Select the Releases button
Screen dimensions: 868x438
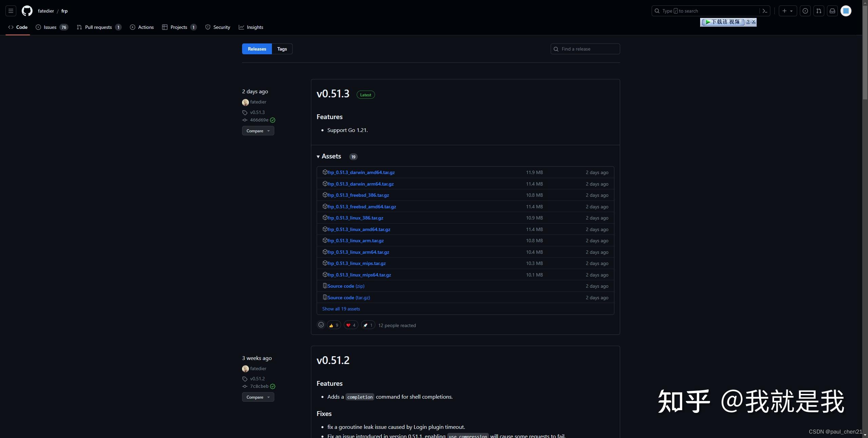pyautogui.click(x=257, y=49)
